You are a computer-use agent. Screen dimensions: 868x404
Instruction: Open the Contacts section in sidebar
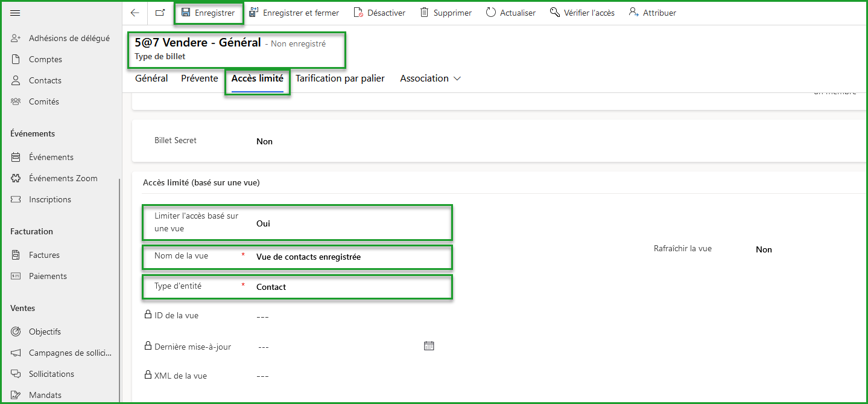click(x=45, y=80)
